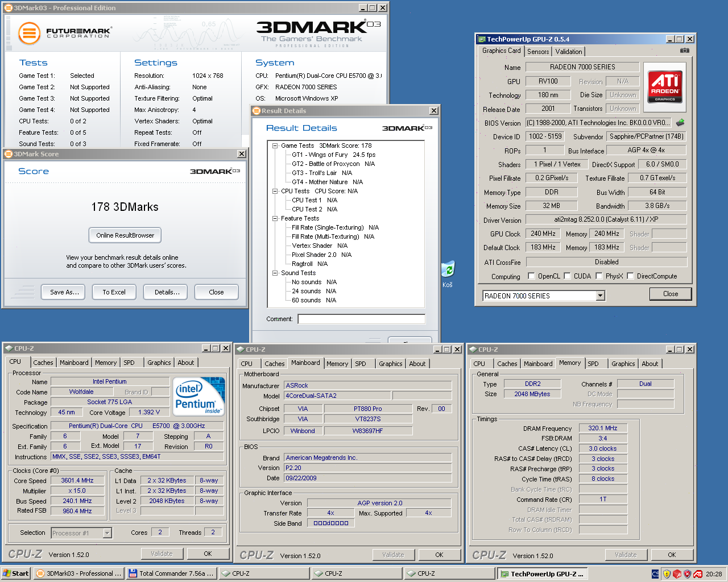Click the Close button in GPU-Z
This screenshot has height=582, width=728.
(x=671, y=294)
